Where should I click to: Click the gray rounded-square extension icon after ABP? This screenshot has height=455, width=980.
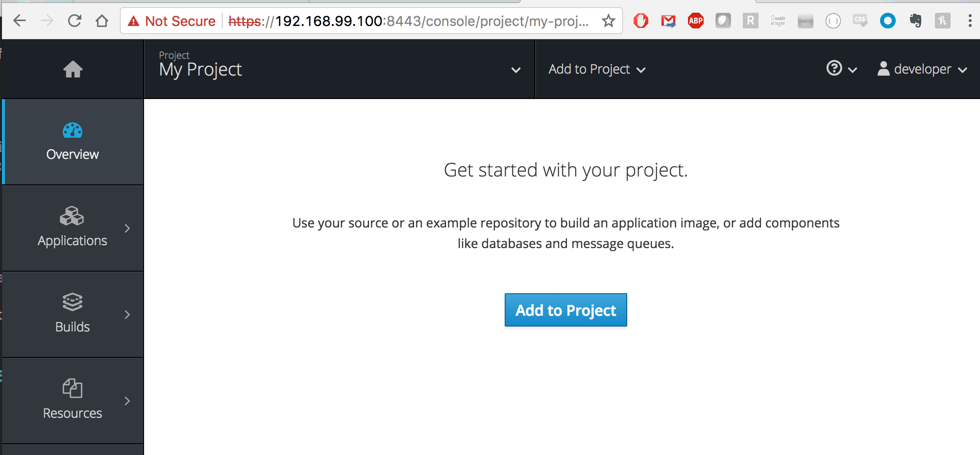click(723, 21)
